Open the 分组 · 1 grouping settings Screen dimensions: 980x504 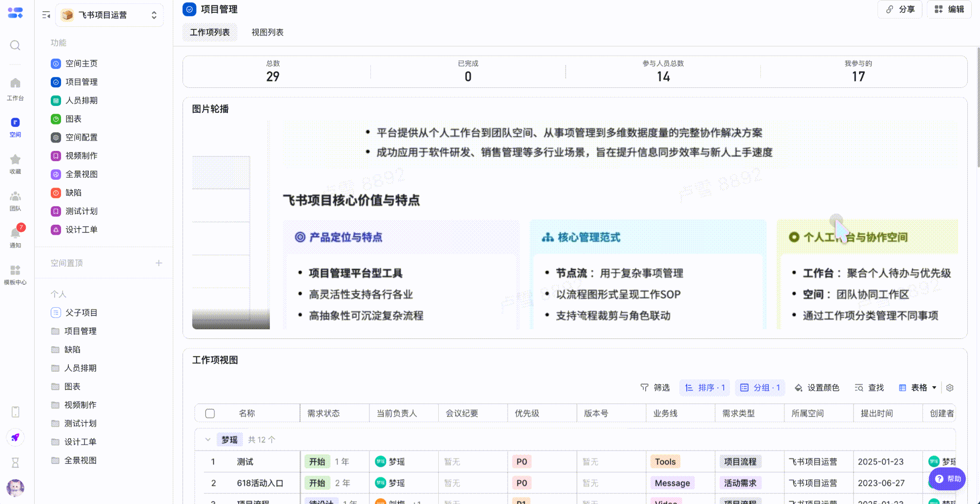tap(760, 388)
